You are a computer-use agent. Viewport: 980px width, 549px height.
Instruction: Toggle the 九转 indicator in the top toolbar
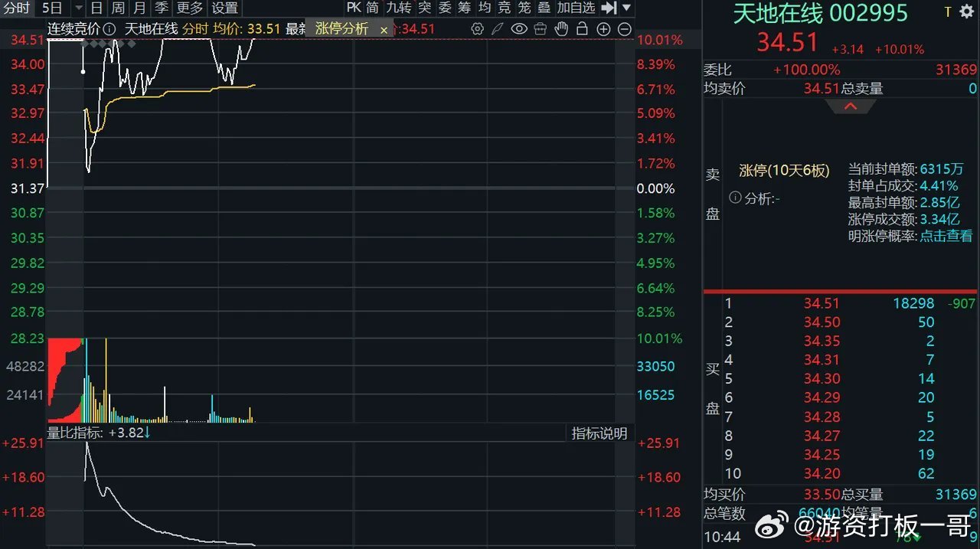click(x=399, y=8)
